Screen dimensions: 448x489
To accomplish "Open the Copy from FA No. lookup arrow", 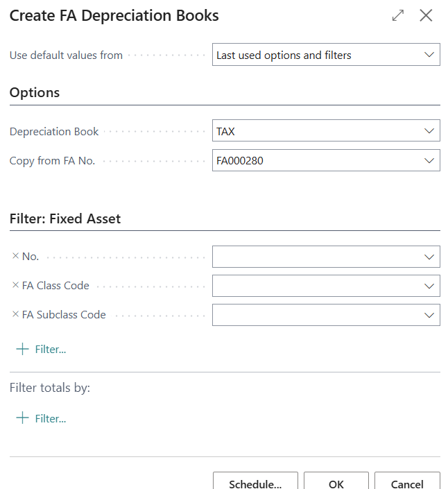I will 429,160.
